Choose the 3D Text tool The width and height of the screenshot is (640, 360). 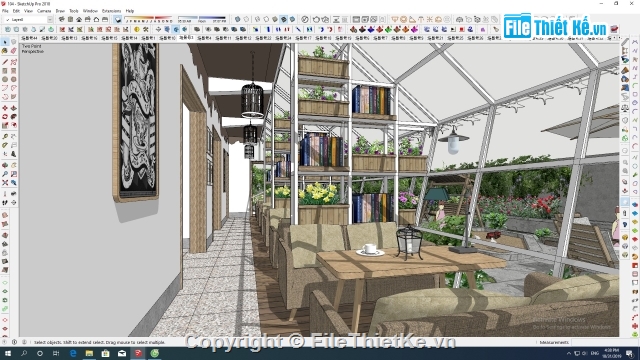coord(13,154)
